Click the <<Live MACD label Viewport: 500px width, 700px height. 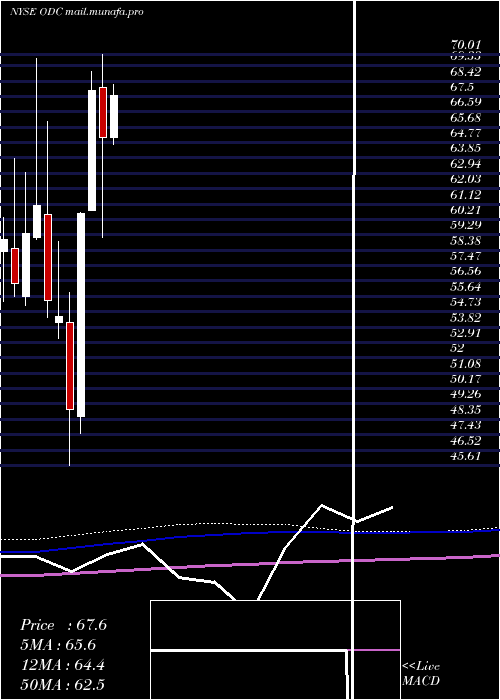(421, 673)
